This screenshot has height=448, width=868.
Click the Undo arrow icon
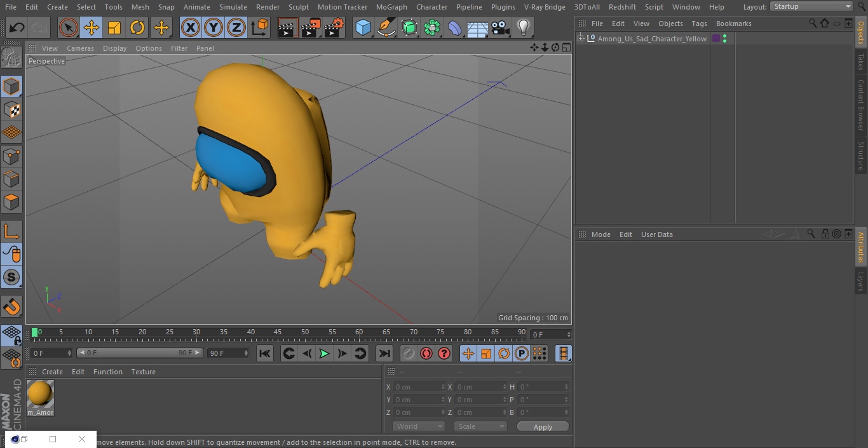17,27
